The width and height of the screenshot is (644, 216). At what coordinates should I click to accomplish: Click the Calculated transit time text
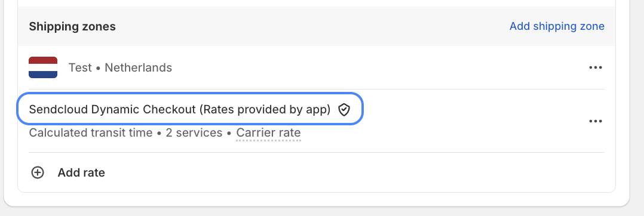pos(91,133)
